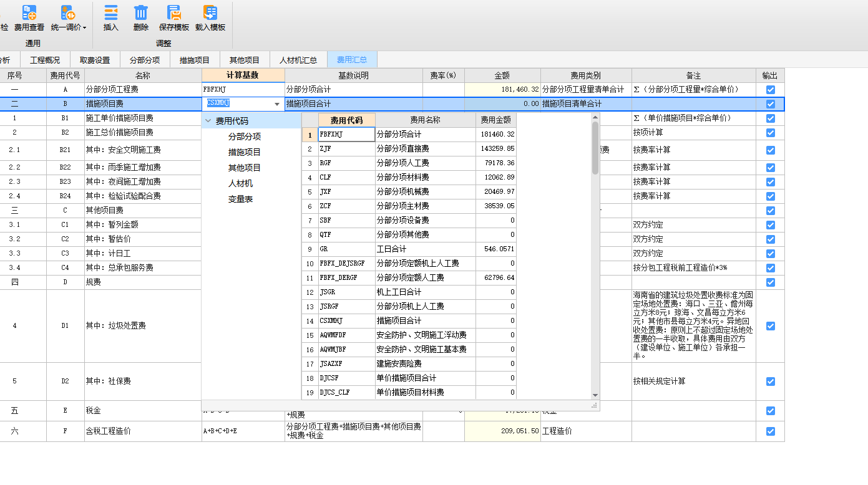Image resolution: width=868 pixels, height=485 pixels.
Task: Toggle output checkbox for 含税工程造价 row
Action: coord(771,431)
